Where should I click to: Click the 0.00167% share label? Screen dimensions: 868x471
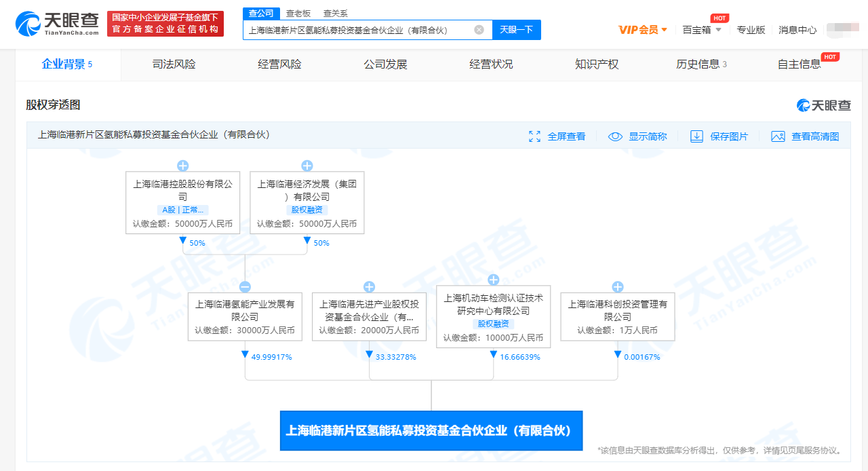point(642,357)
